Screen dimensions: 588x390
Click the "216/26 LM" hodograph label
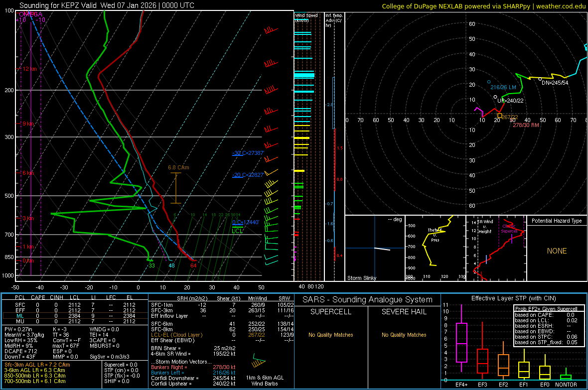point(503,87)
